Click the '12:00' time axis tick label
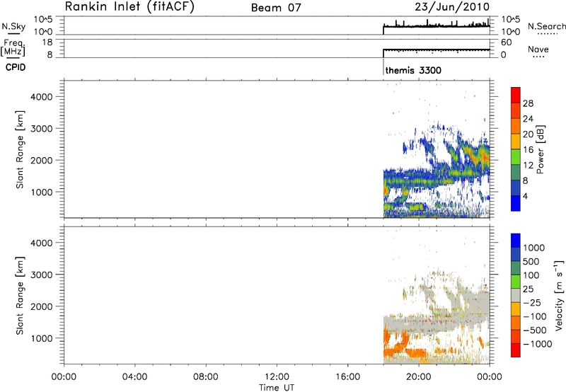This screenshot has height=392, width=566. (x=277, y=377)
